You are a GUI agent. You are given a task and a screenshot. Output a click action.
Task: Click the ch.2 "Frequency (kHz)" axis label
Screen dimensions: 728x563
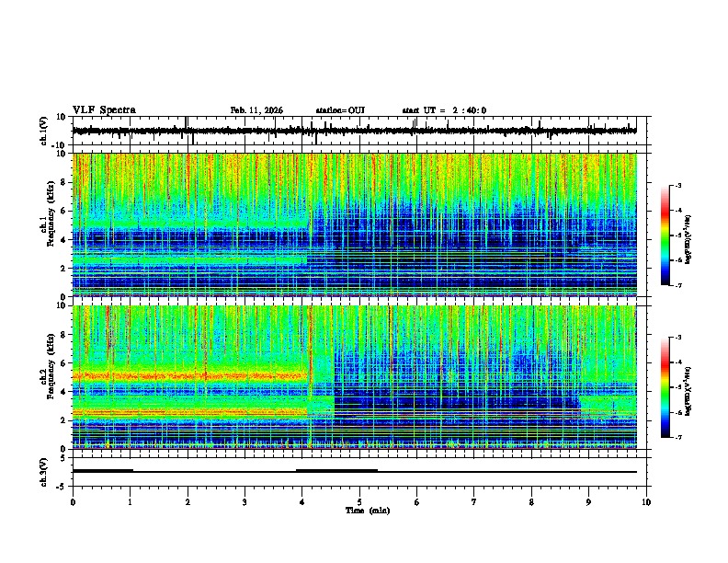pyautogui.click(x=51, y=366)
